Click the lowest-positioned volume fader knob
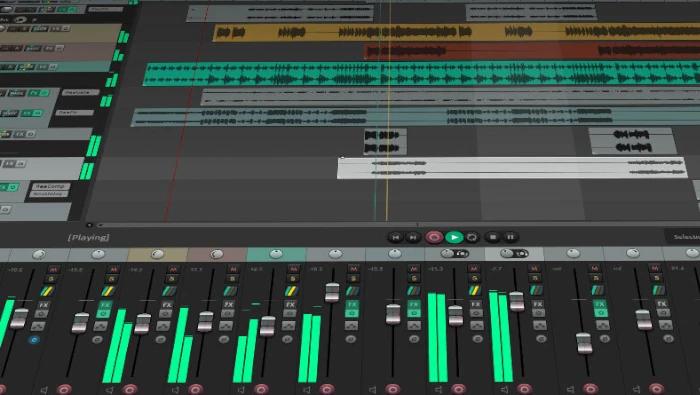700x395 pixels. (x=584, y=343)
